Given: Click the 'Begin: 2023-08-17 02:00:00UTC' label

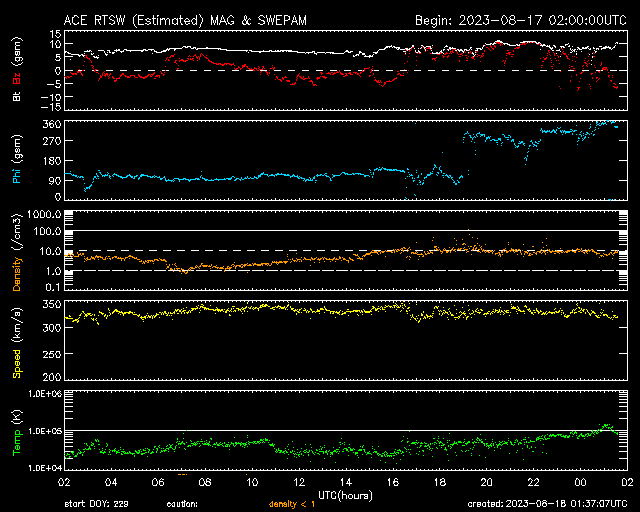Looking at the screenshot, I should [521, 20].
